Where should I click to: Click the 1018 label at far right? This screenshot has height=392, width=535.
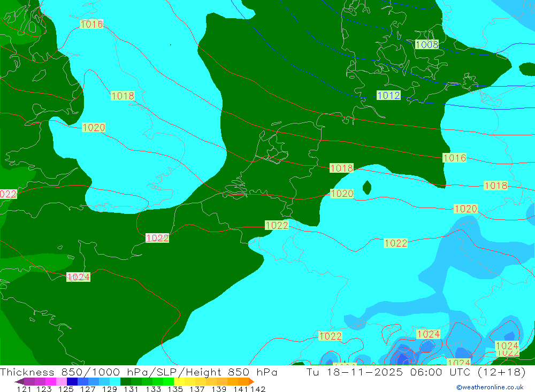click(x=496, y=186)
